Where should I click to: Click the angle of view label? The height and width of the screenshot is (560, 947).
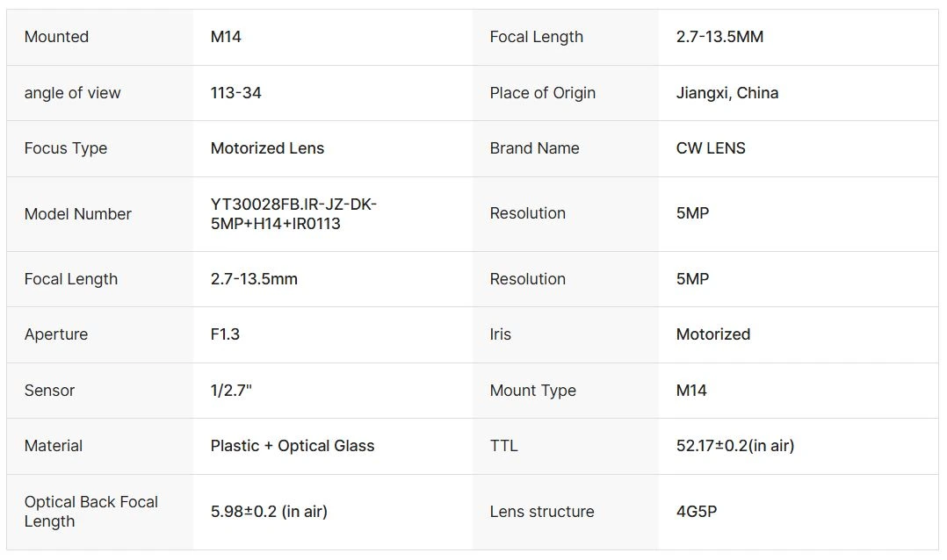[72, 93]
